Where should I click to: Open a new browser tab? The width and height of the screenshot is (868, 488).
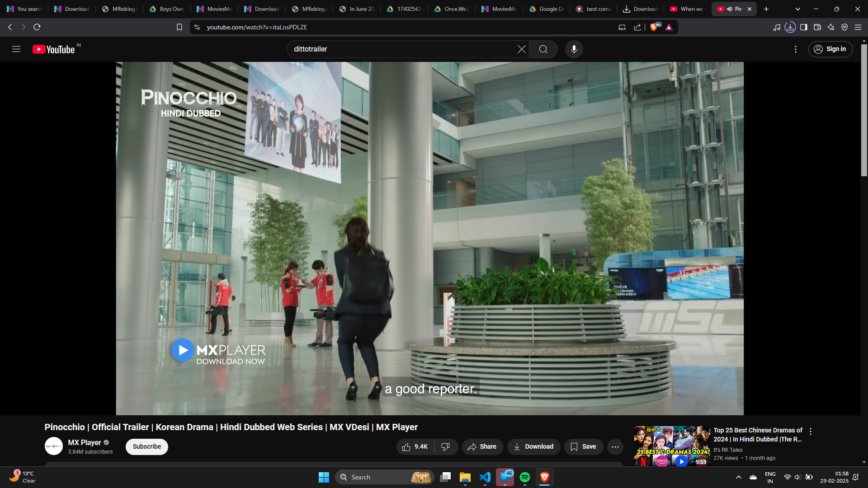(x=766, y=9)
